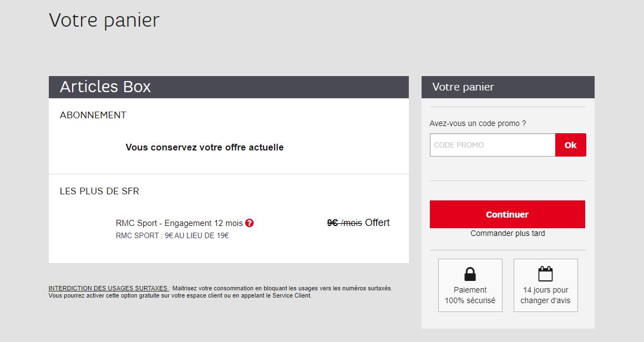Select 'Commander plus tard' link
644x342 pixels.
tap(507, 234)
